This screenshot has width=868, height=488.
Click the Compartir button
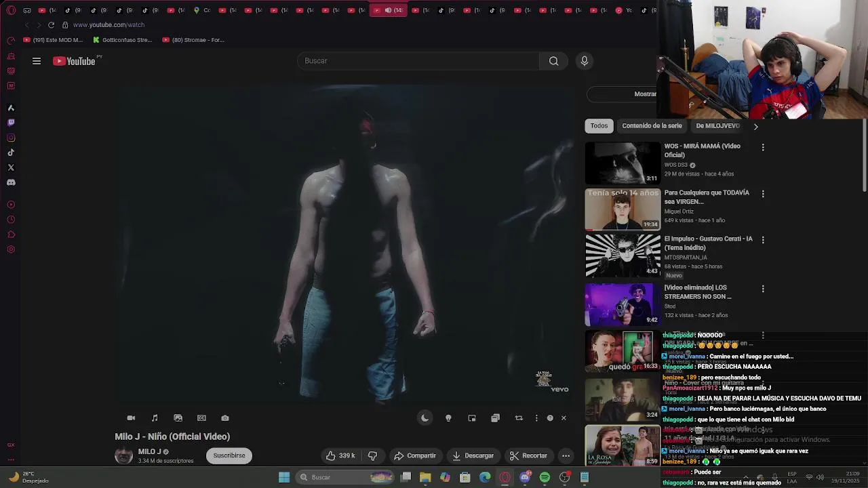point(415,455)
